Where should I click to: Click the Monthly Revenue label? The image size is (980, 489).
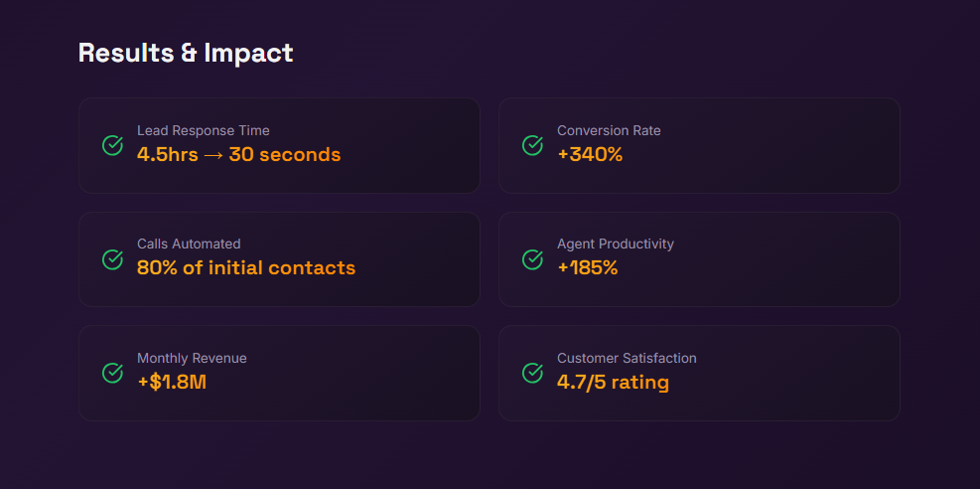click(192, 358)
